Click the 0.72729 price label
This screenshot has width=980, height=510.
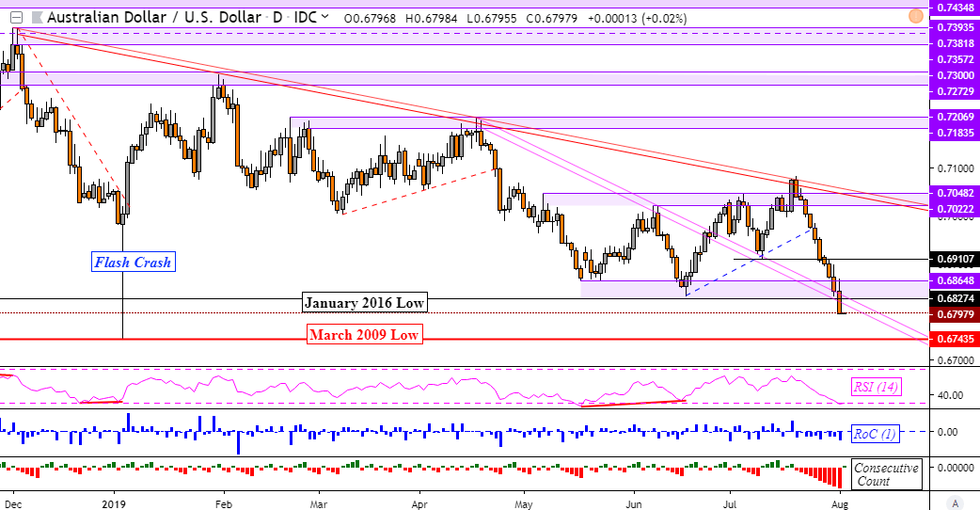coord(956,91)
